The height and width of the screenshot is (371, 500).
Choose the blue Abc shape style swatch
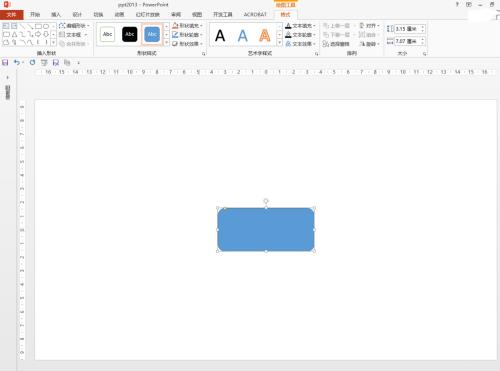tap(152, 34)
